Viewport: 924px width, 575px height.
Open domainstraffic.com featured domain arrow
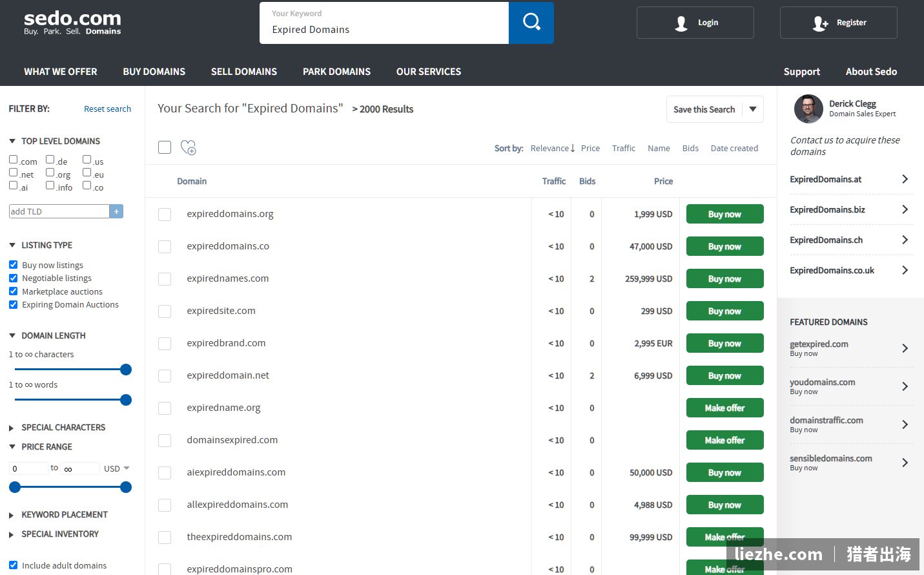(x=905, y=424)
